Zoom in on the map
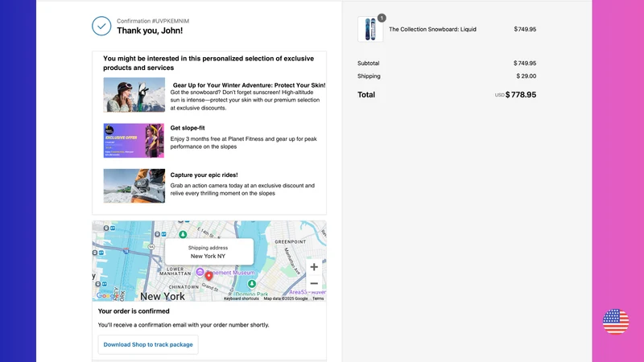This screenshot has height=362, width=644. pyautogui.click(x=314, y=267)
